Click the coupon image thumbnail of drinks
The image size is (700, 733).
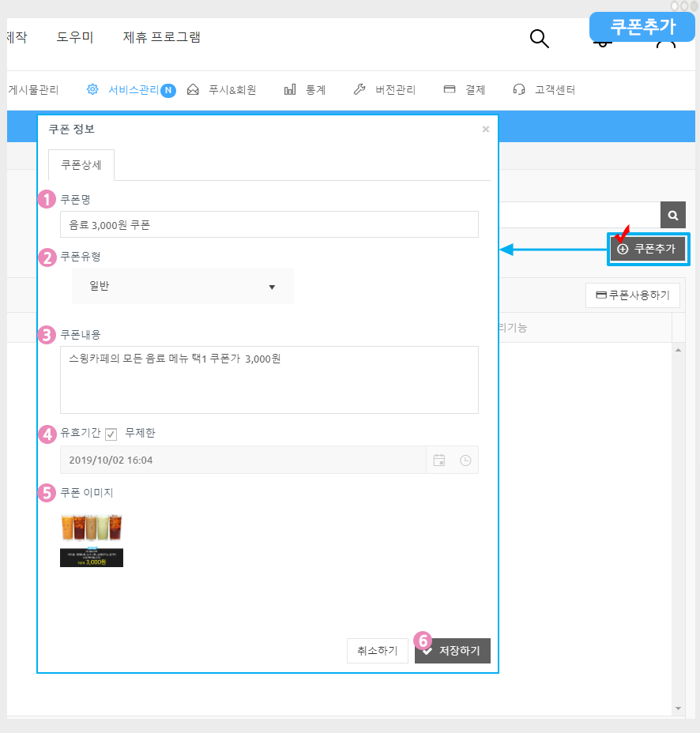coord(92,539)
